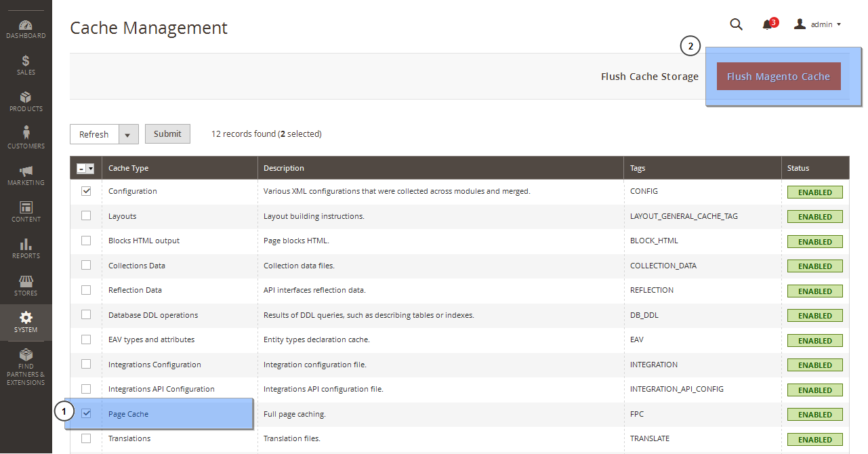Click the Flush Magento Cache button
The height and width of the screenshot is (454, 868).
pos(779,77)
